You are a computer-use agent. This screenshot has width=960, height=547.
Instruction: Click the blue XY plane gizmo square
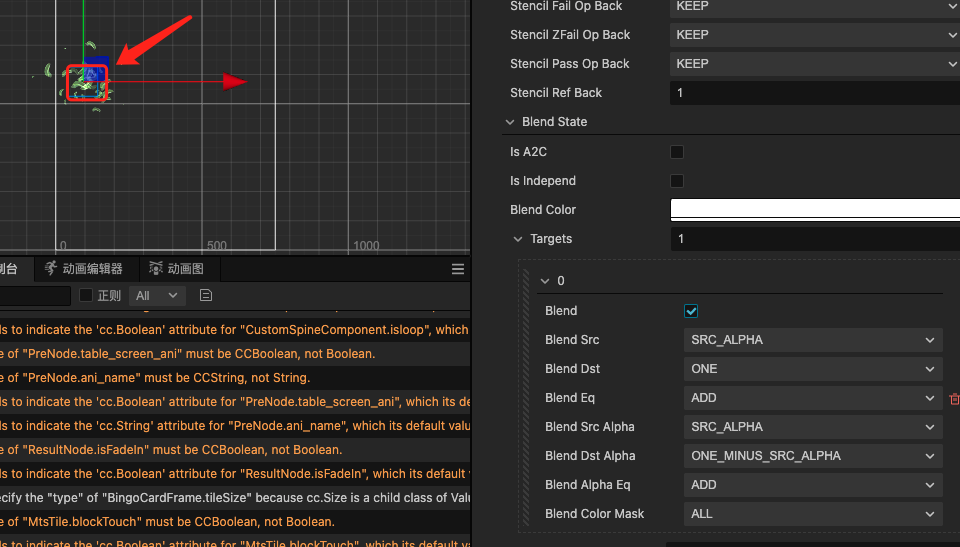coord(96,68)
